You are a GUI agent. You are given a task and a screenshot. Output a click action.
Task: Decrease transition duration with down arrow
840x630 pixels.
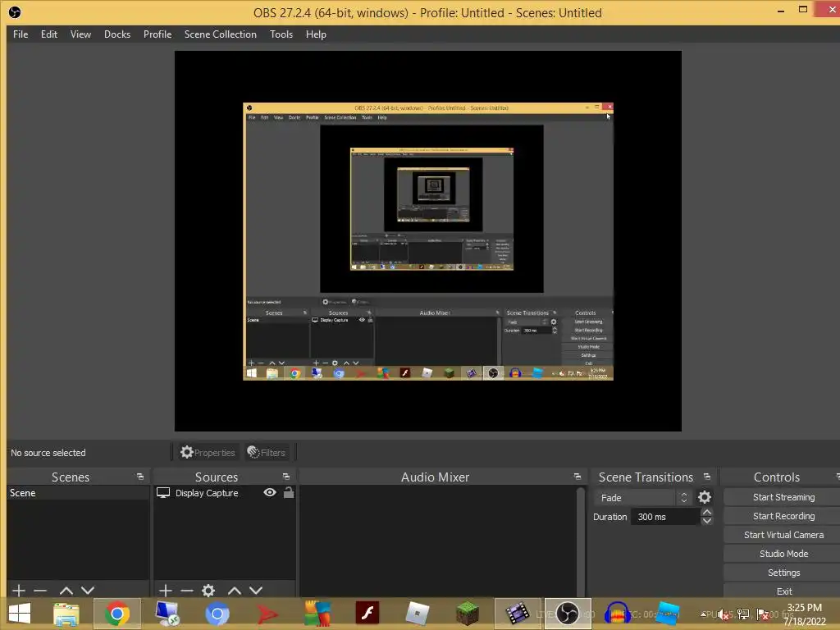click(x=707, y=521)
